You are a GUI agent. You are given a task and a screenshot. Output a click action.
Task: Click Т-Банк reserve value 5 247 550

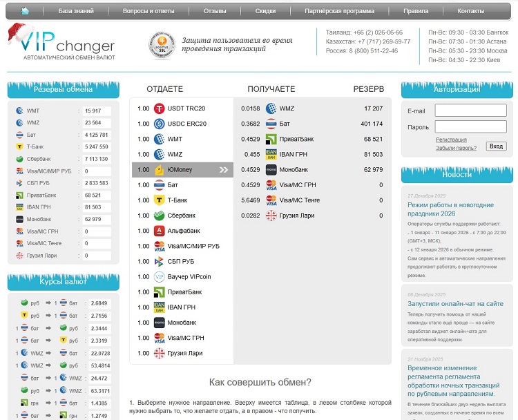coord(97,146)
